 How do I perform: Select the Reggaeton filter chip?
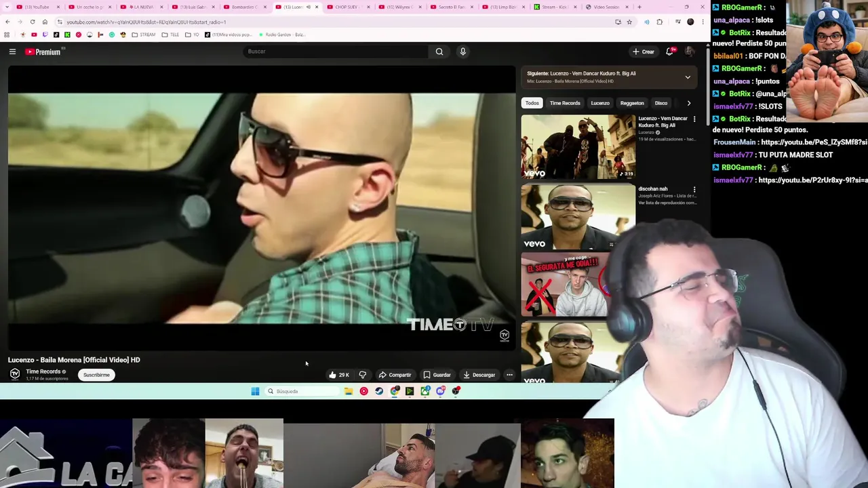coord(632,103)
